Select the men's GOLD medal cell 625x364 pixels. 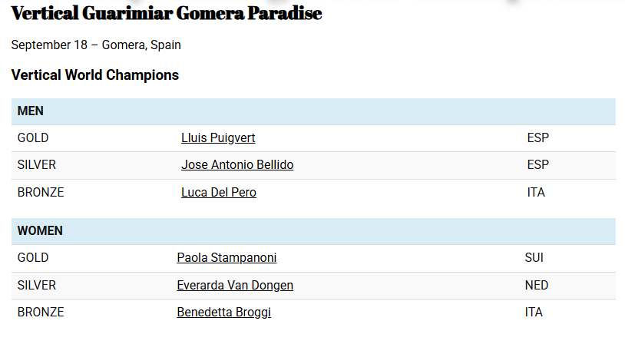tap(33, 138)
